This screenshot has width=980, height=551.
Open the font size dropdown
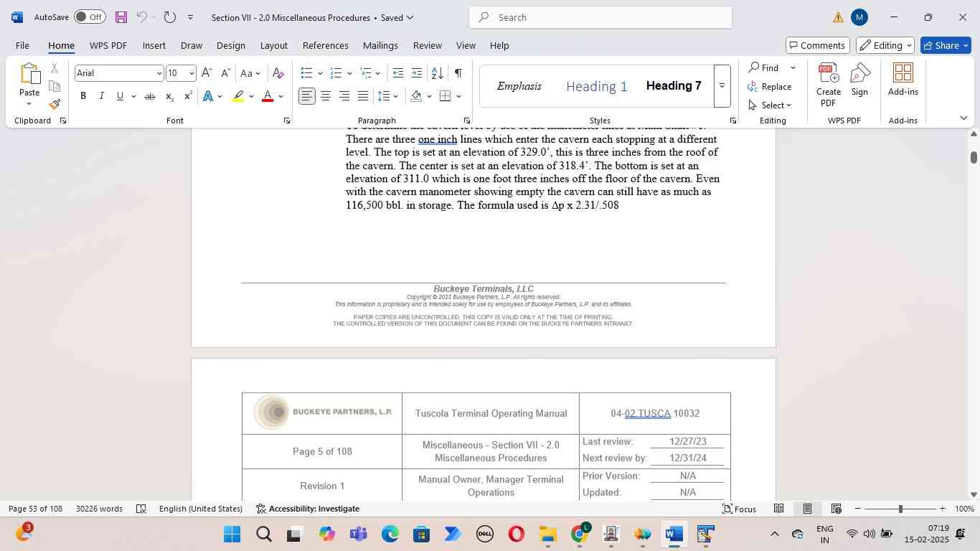[192, 73]
